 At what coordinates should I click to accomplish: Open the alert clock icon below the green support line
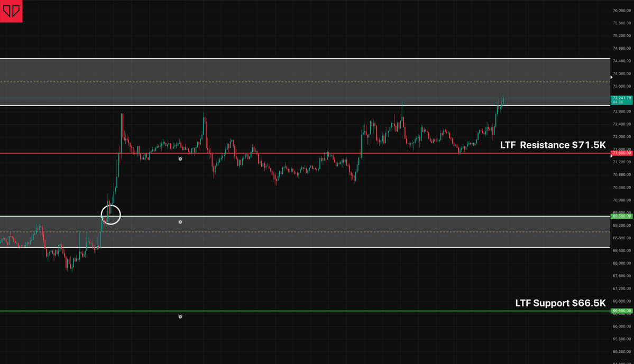click(180, 316)
